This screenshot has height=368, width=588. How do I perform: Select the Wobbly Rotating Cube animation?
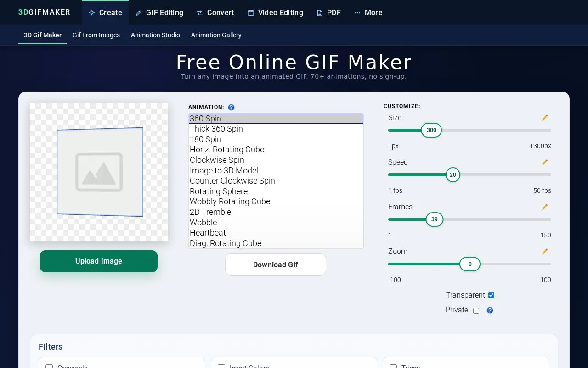[x=276, y=201]
